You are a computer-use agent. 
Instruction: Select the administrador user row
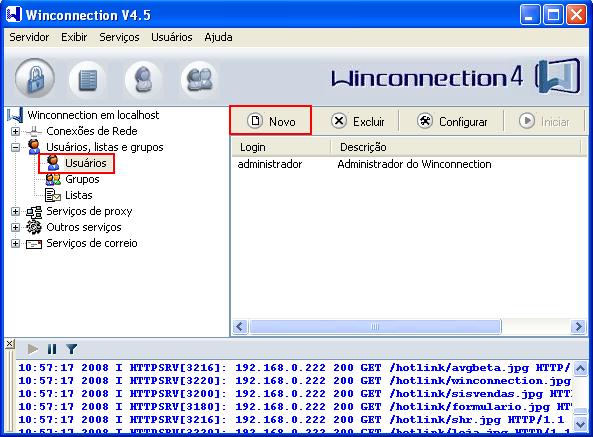[270, 164]
